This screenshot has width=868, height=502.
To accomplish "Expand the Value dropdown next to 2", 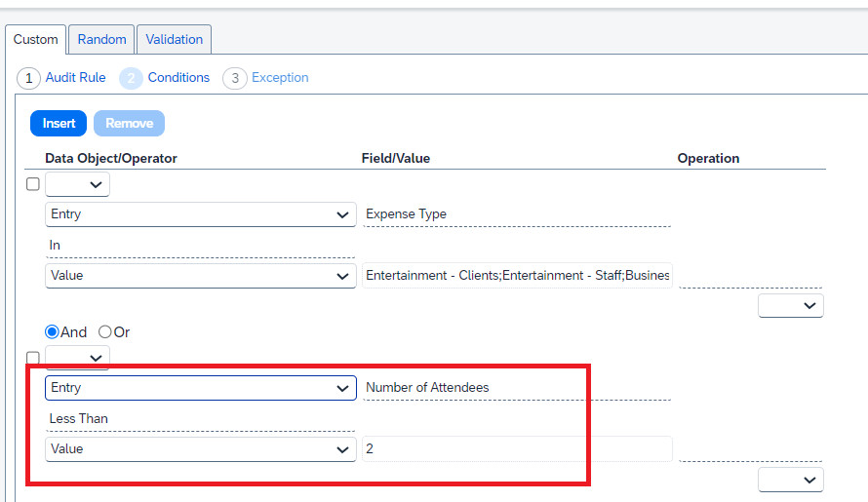I will tap(200, 449).
